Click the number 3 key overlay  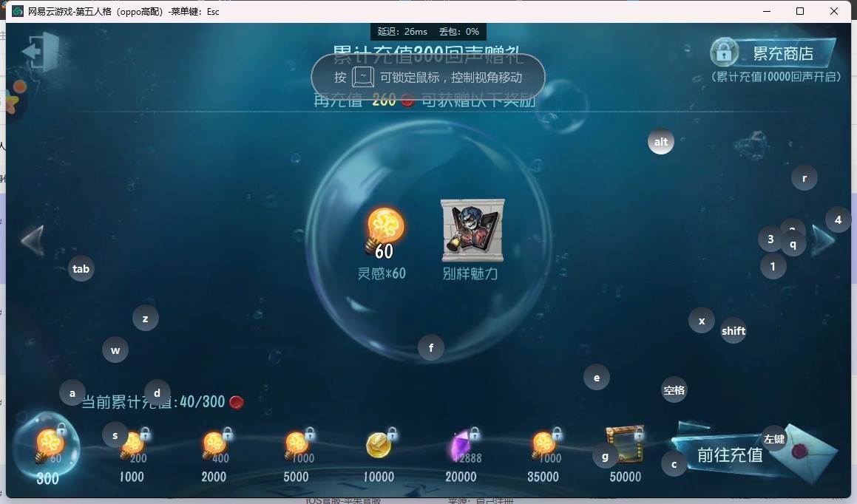tap(770, 238)
